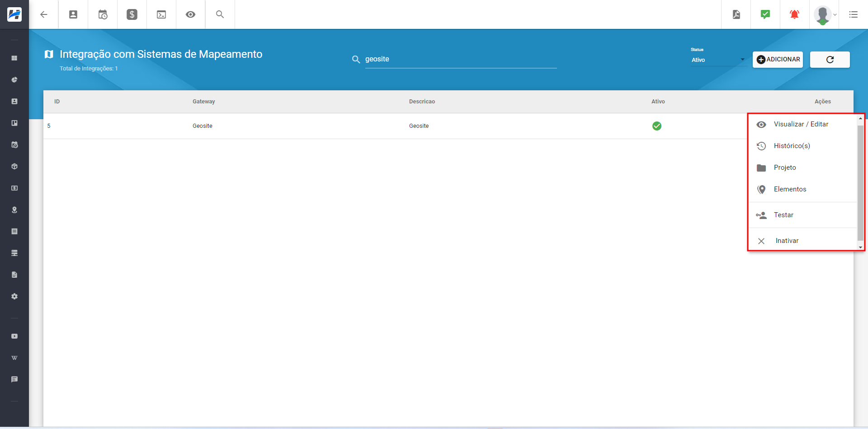The width and height of the screenshot is (868, 429).
Task: Select Testar from the menu
Action: click(x=803, y=215)
